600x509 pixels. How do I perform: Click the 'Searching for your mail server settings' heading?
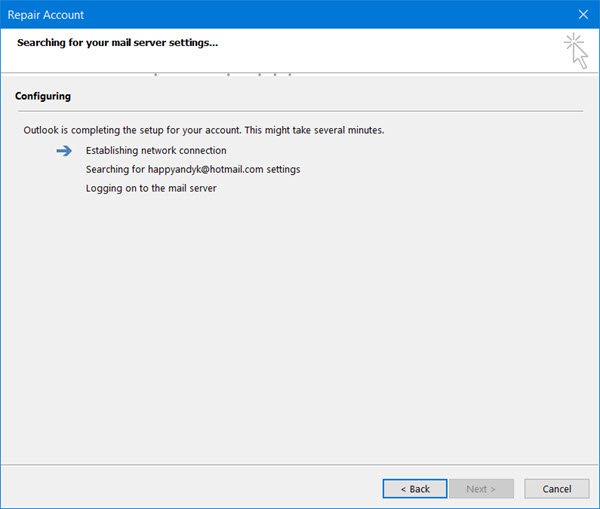point(118,43)
